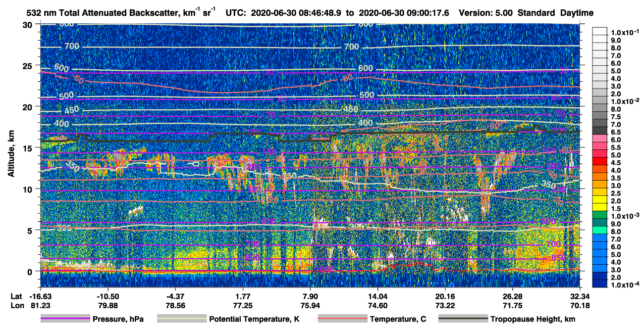Click the 'Pressure, hPa' legend label
The width and height of the screenshot is (644, 330).
(x=118, y=320)
